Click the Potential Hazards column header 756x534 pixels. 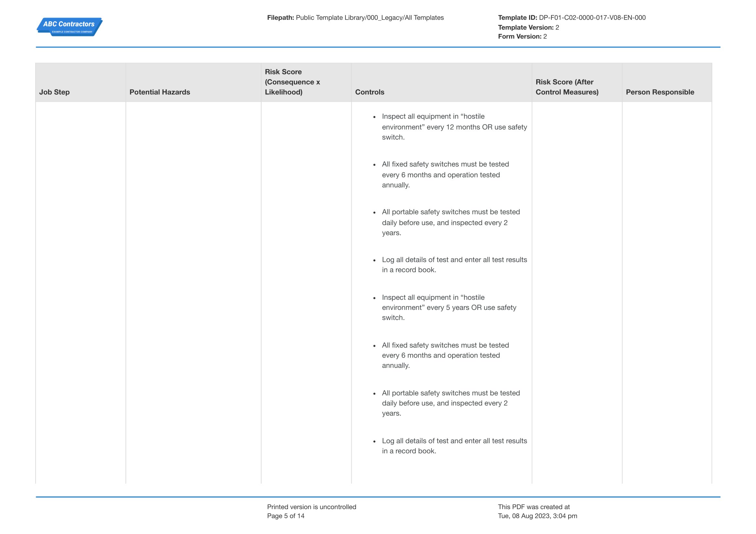(x=160, y=92)
